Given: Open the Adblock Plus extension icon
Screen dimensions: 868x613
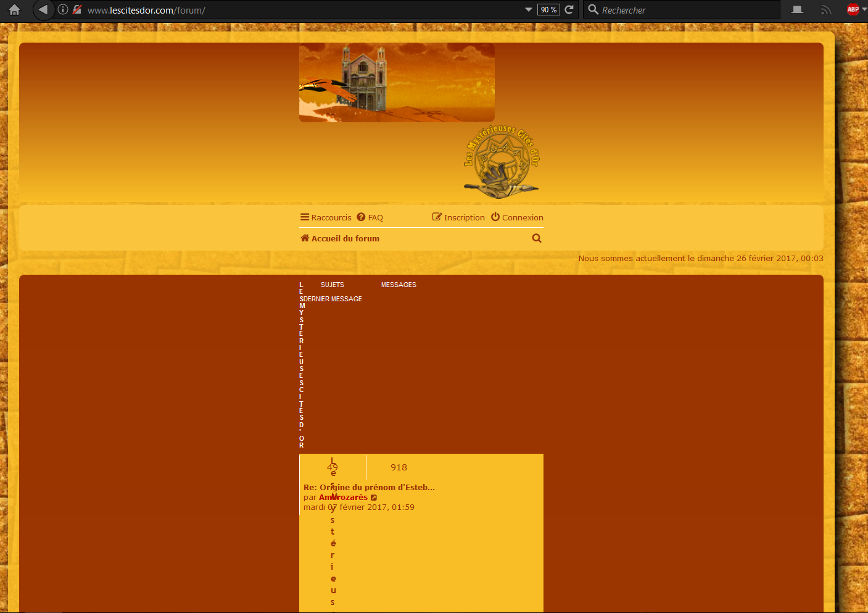Looking at the screenshot, I should pos(853,10).
